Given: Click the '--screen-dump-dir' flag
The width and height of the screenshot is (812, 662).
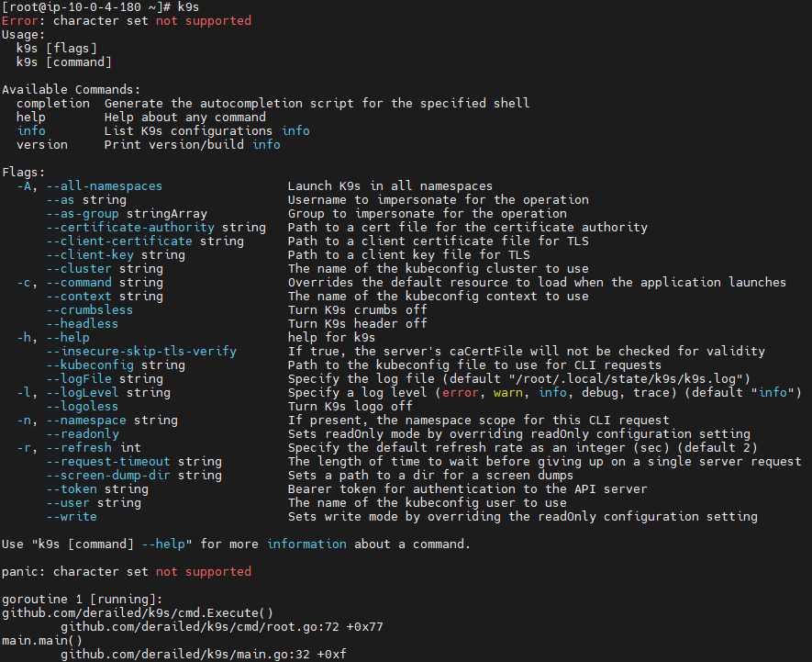Looking at the screenshot, I should (108, 476).
